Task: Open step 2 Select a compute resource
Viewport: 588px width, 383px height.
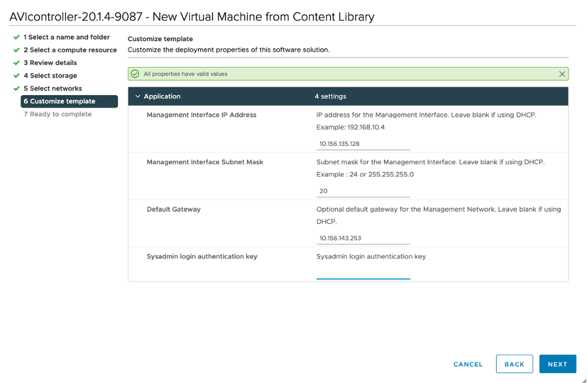Action: [x=70, y=50]
